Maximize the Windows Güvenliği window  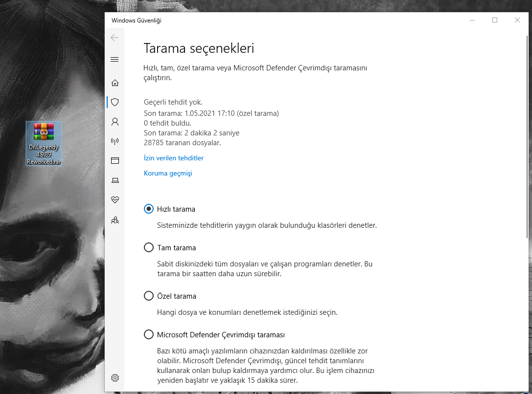[495, 21]
